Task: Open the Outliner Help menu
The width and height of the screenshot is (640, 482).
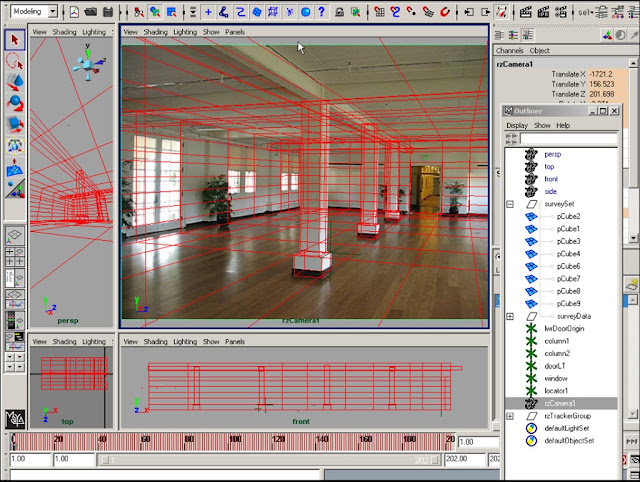Action: click(x=563, y=126)
